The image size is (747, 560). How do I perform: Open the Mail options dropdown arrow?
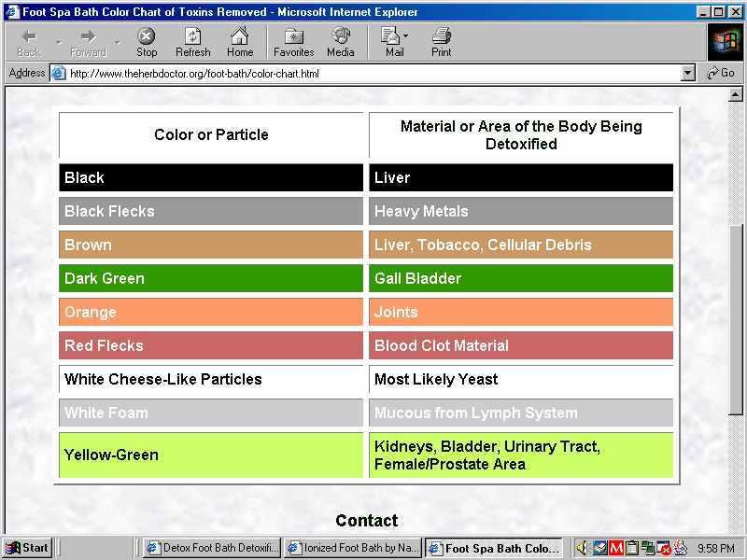[406, 36]
